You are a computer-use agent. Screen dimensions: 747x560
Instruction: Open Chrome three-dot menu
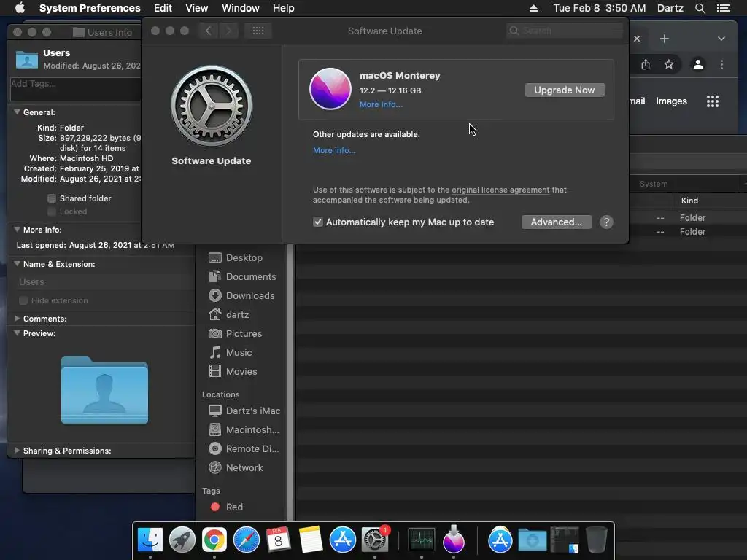point(721,64)
